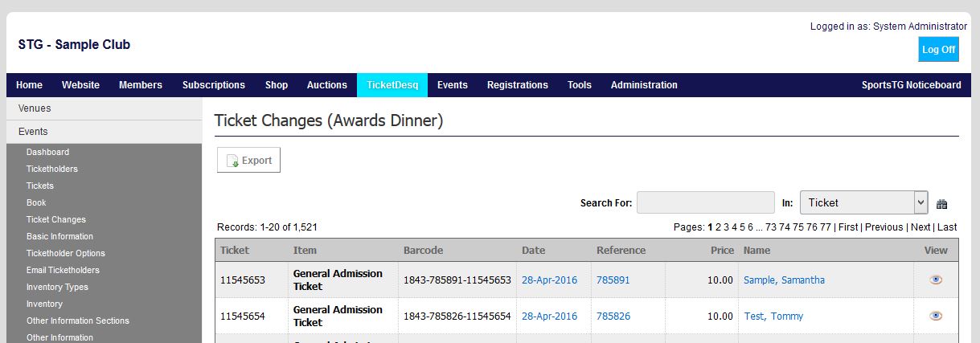Open the Website menu
This screenshot has height=343, width=980.
click(x=80, y=85)
